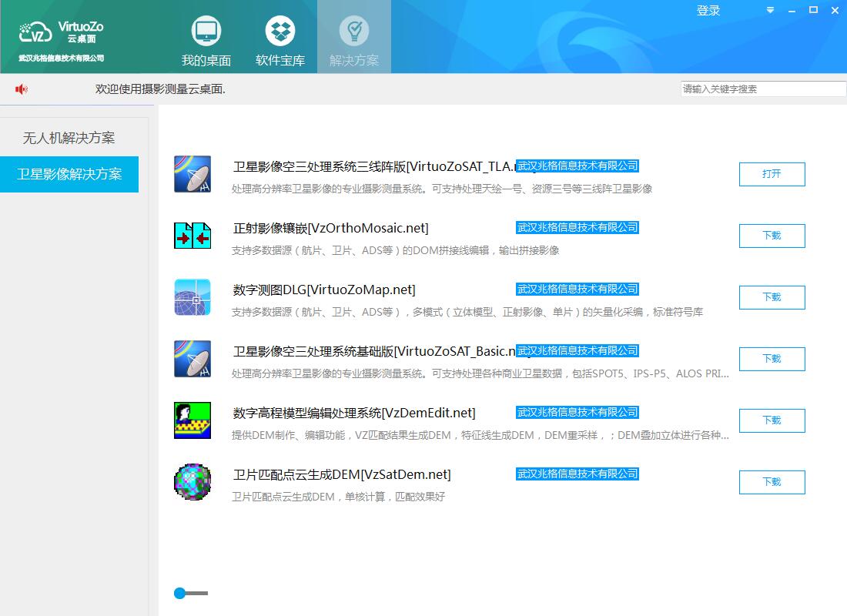This screenshot has width=847, height=616.
Task: Click the VzOrthoMosaic mosaic icon
Action: click(192, 236)
